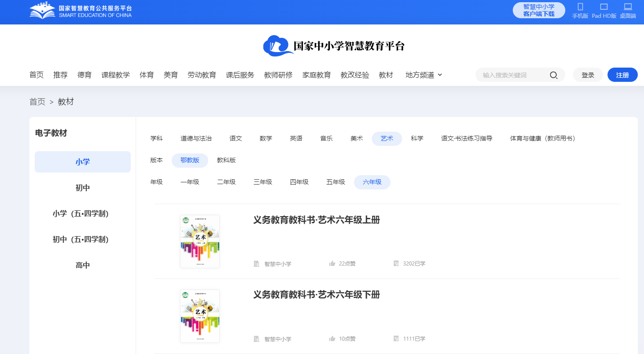Open the 教师研修 menu item
The width and height of the screenshot is (644, 354).
(x=278, y=75)
